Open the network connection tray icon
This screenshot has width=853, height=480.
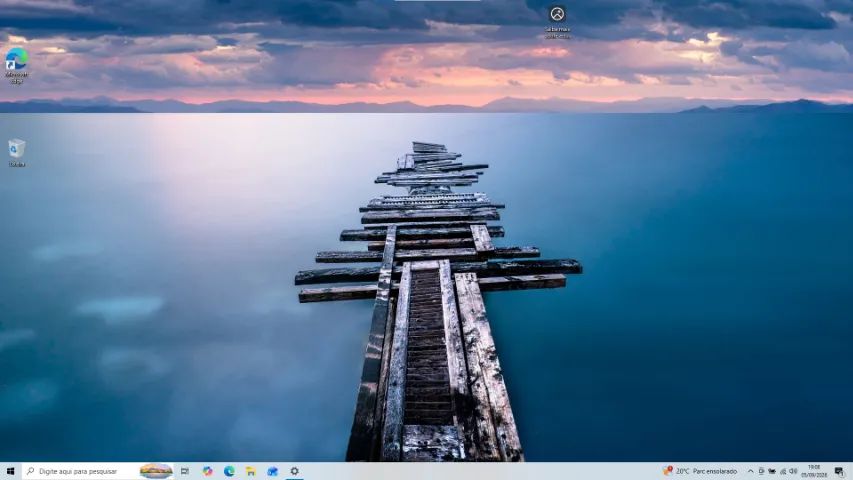[x=783, y=471]
